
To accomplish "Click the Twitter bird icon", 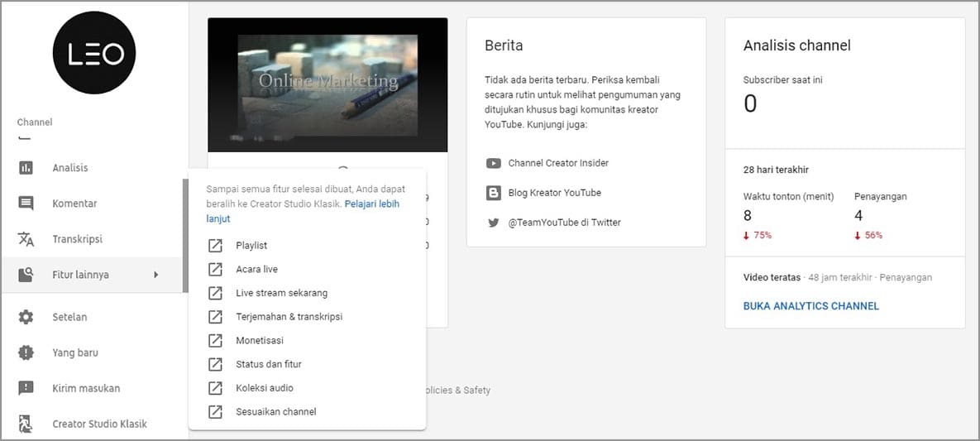I will pos(494,223).
